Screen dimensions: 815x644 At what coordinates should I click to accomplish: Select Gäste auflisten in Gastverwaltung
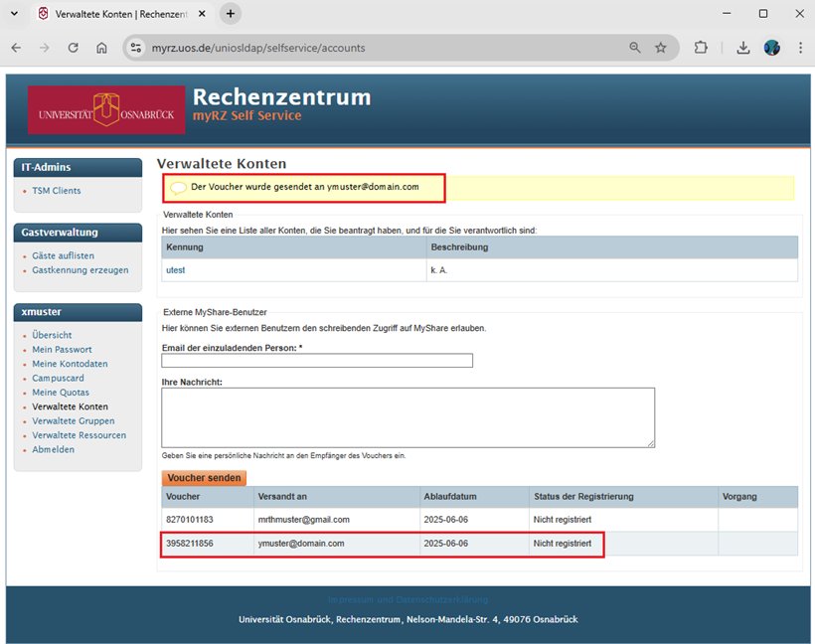coord(63,255)
